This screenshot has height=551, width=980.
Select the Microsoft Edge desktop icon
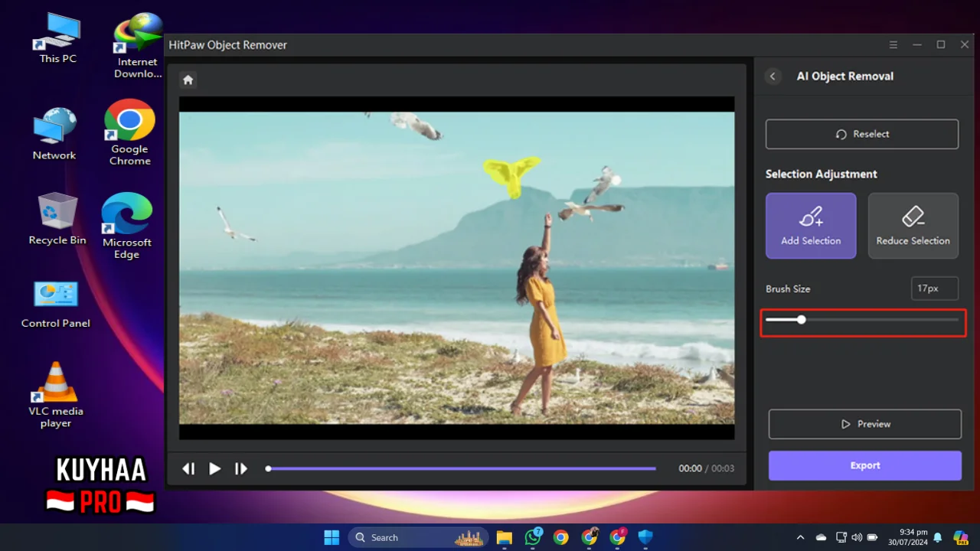pyautogui.click(x=127, y=226)
